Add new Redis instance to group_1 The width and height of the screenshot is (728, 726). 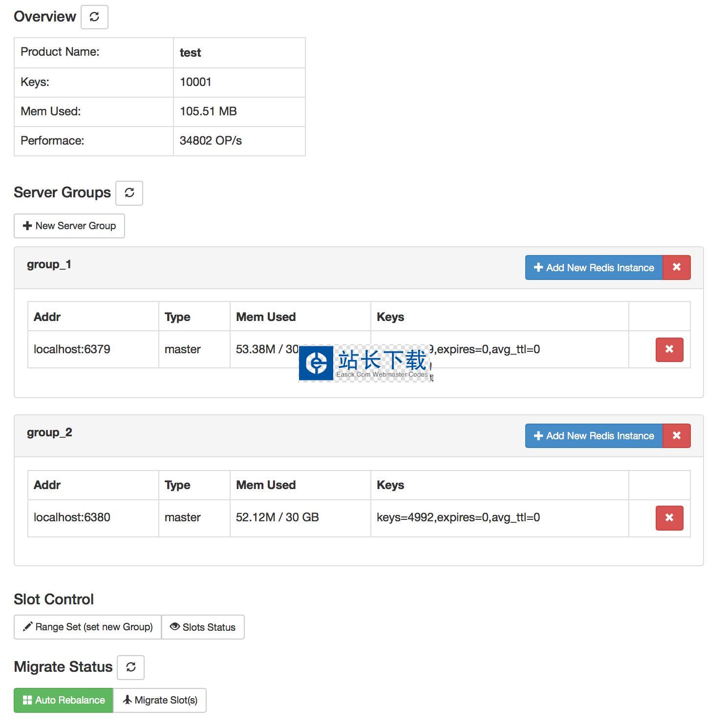pos(594,267)
